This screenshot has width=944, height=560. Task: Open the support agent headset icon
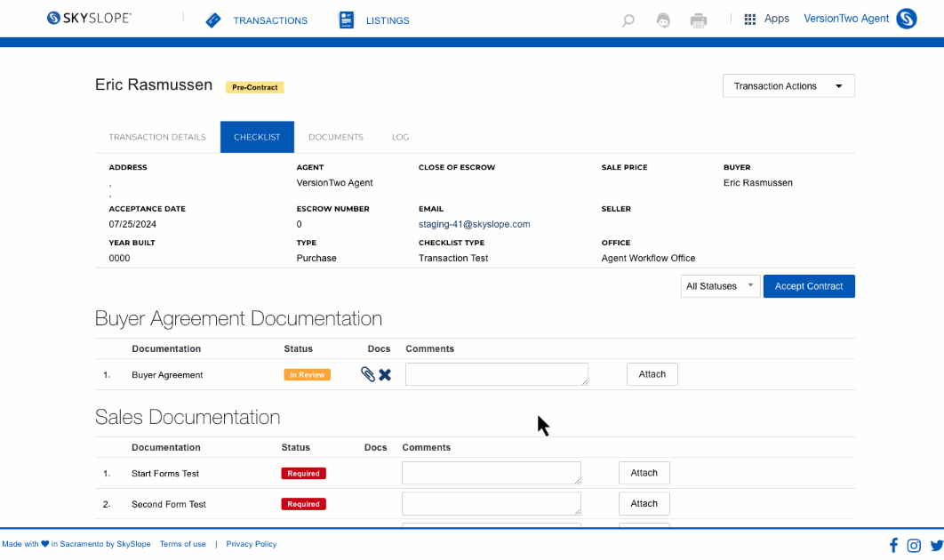[x=663, y=20]
